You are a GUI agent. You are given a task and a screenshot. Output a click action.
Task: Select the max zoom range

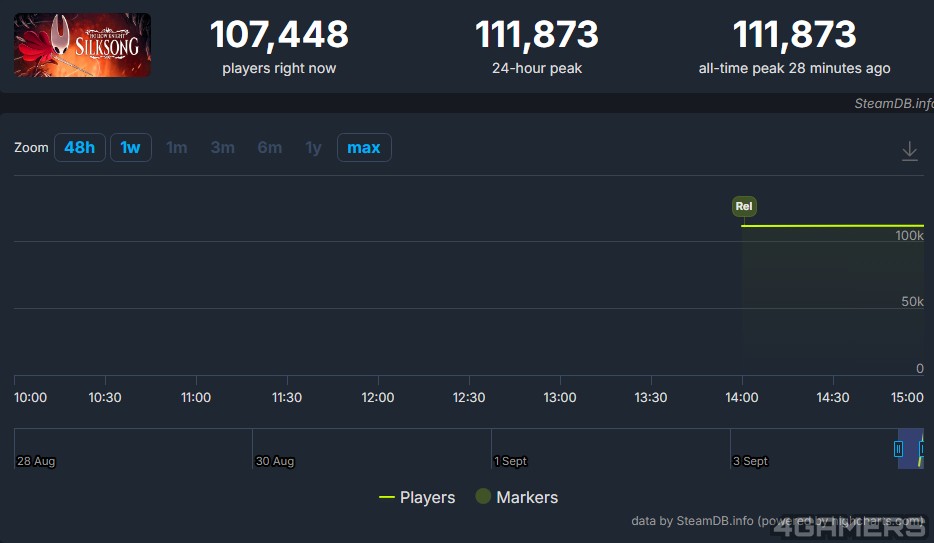click(364, 148)
